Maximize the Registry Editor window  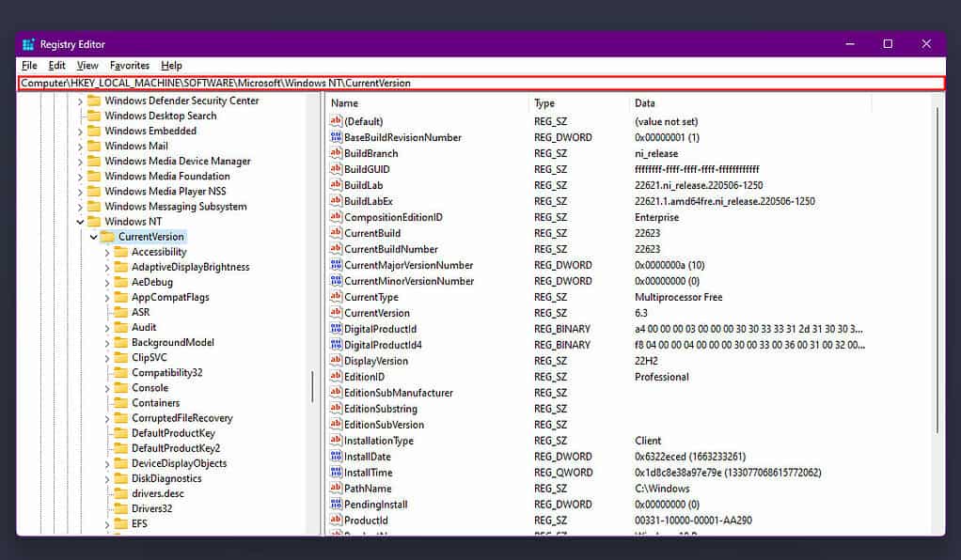(x=888, y=44)
